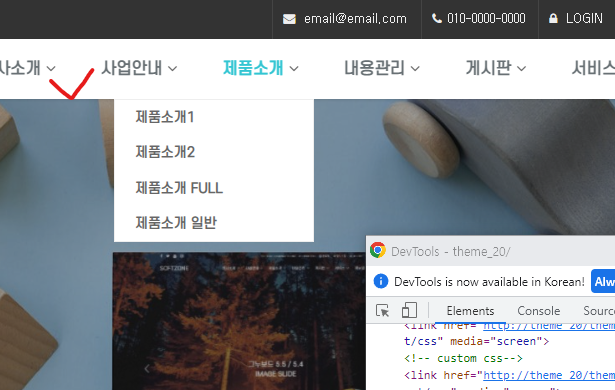Screen dimensions: 615x390
Task: Click the 010-0000-0000 phone number
Action: [486, 18]
